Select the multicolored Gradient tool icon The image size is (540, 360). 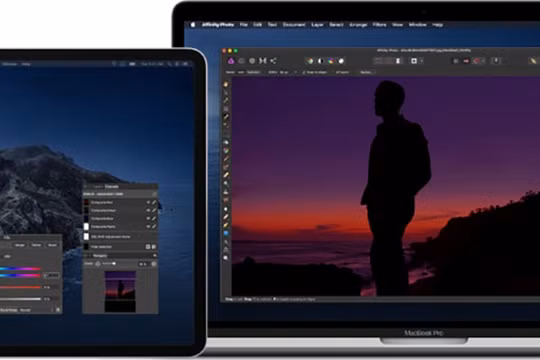226,151
